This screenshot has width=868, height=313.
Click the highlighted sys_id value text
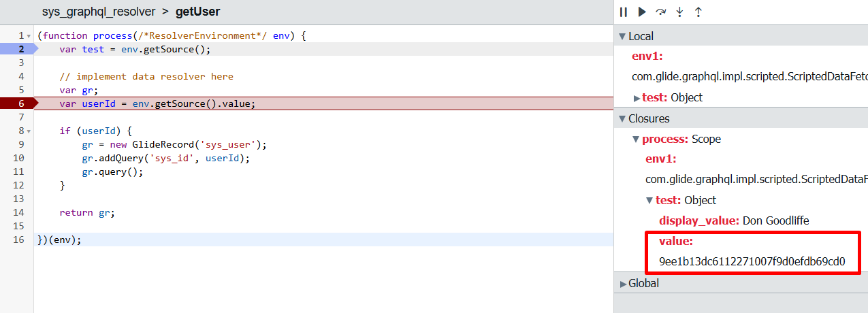click(752, 261)
